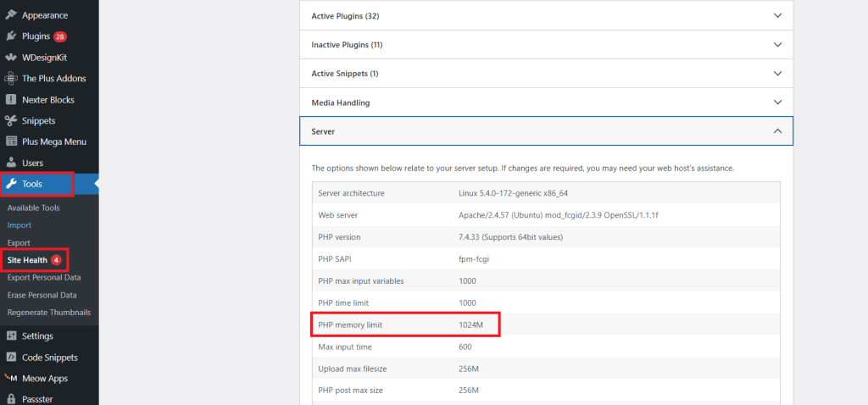Image resolution: width=868 pixels, height=405 pixels.
Task: Click the Passster lock icon
Action: coord(10,399)
